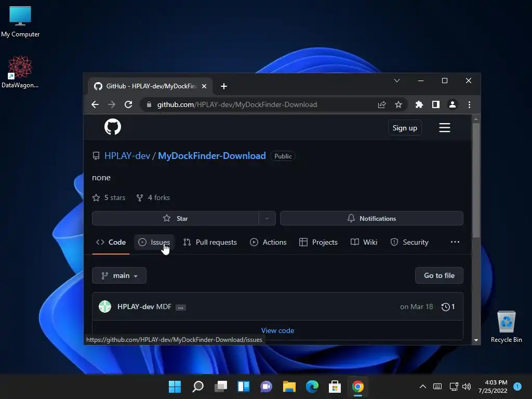Open My Computer desktop icon
The image size is (532, 399).
20,22
